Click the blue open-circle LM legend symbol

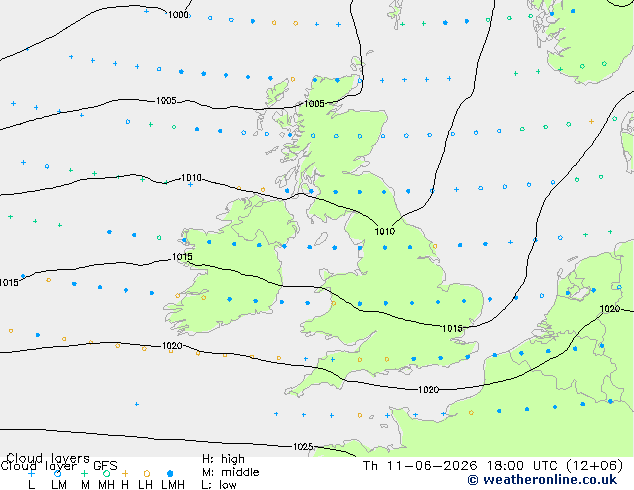click(x=57, y=473)
